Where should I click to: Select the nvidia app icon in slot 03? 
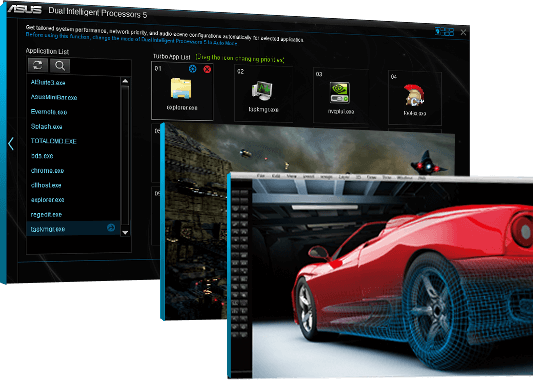340,93
